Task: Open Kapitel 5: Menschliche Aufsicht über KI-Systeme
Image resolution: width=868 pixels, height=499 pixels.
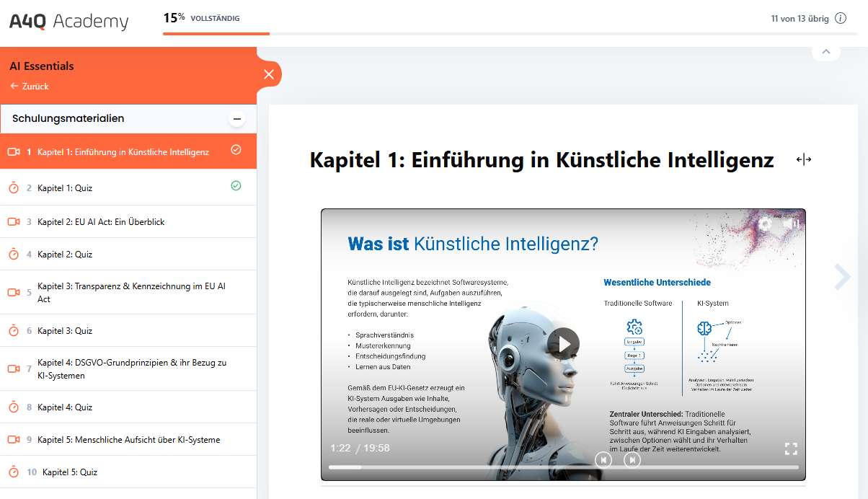Action: (128, 440)
